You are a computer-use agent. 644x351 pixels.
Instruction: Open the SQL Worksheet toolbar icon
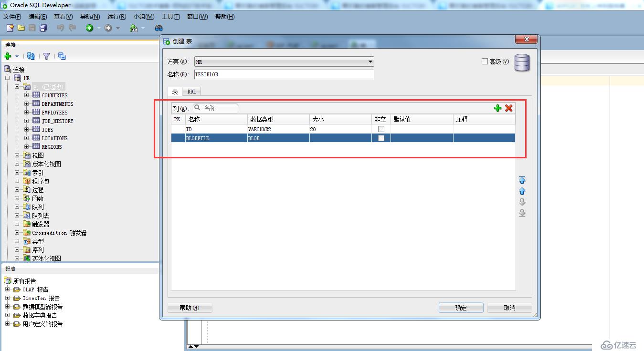click(134, 28)
